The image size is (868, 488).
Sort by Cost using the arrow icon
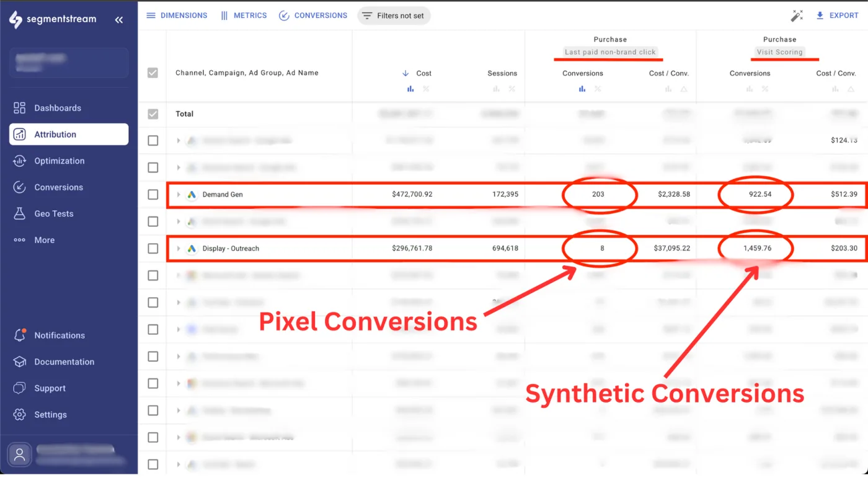[x=405, y=73]
